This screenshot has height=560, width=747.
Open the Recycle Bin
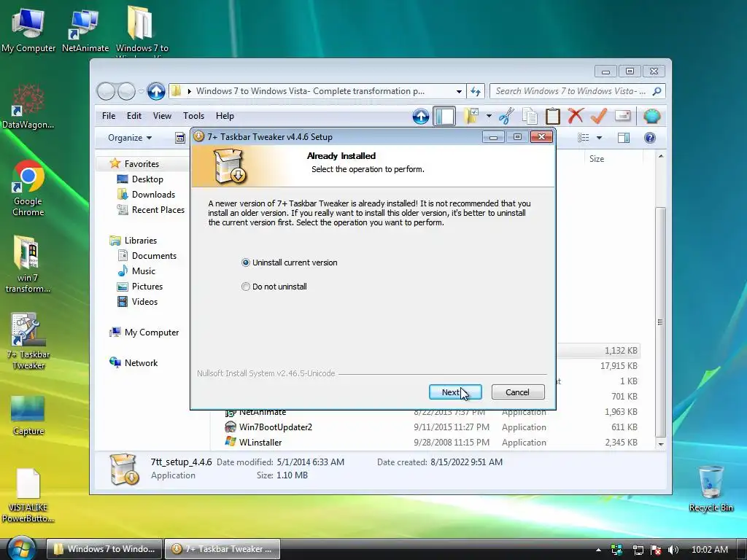tap(711, 489)
